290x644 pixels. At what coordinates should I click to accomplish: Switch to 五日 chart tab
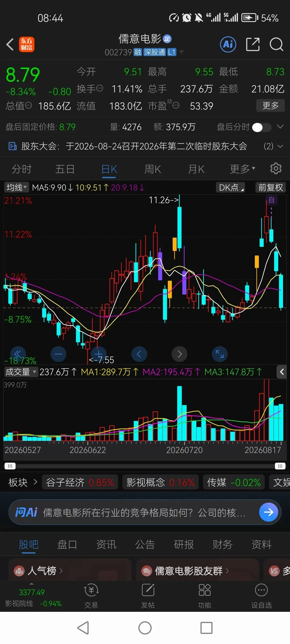pos(65,169)
